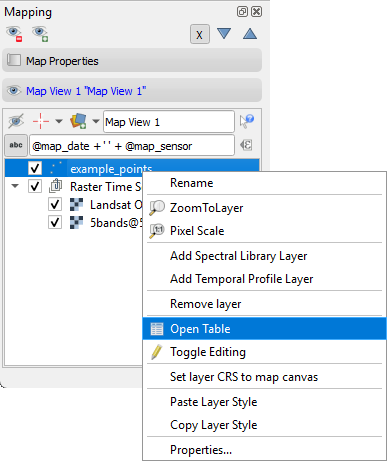Click the blue up triangle arrow
This screenshot has height=461, width=388.
[x=250, y=33]
